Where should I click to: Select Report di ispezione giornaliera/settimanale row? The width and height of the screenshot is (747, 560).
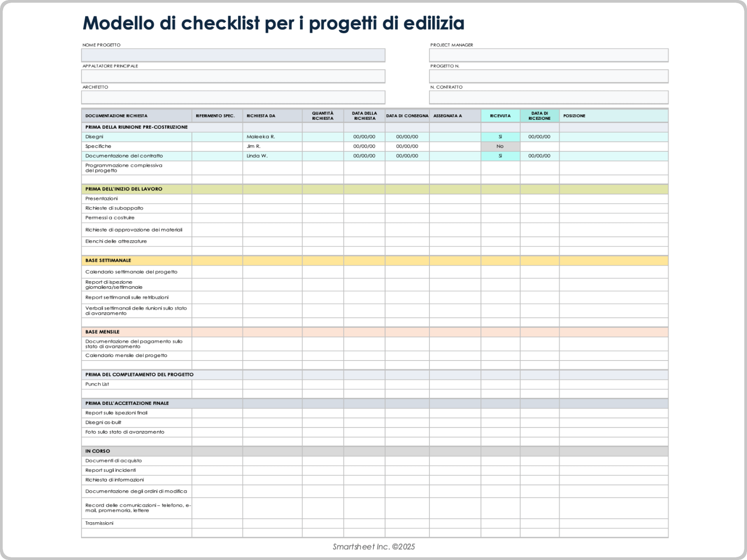tap(375, 285)
